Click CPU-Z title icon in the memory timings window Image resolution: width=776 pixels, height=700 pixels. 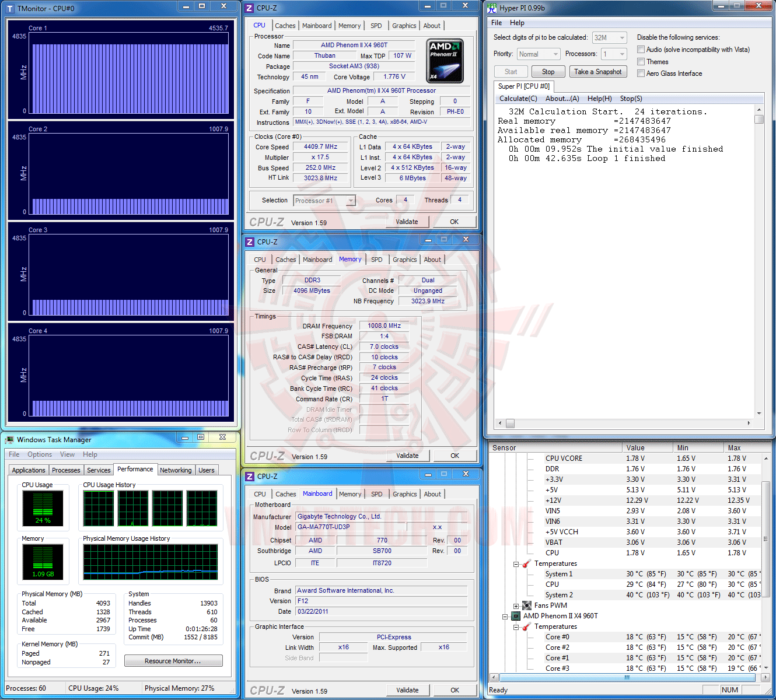(250, 242)
